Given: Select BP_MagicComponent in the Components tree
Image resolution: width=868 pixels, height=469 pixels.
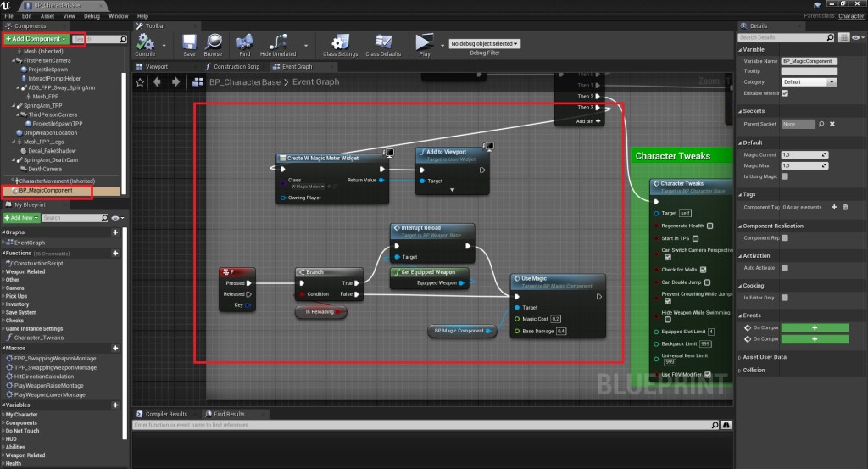Looking at the screenshot, I should (x=46, y=191).
